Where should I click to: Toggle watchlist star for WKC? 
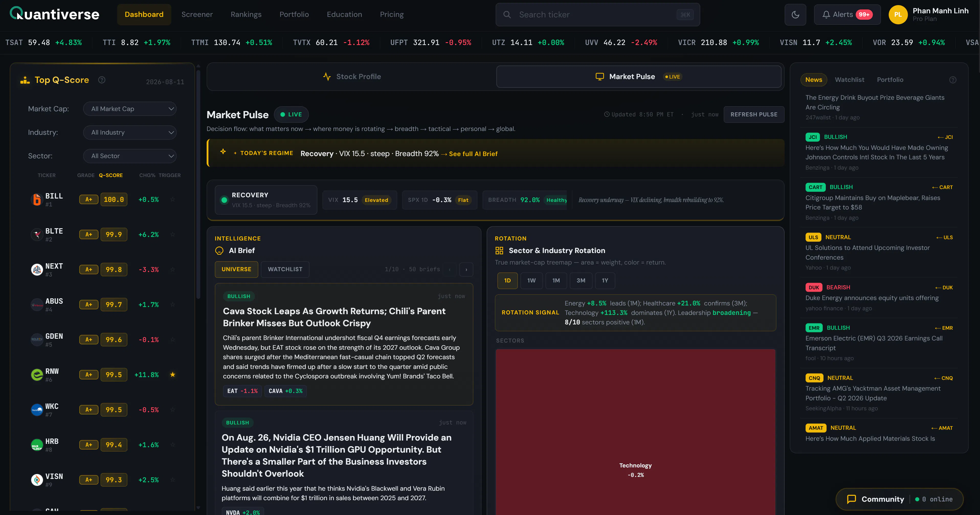tap(173, 410)
